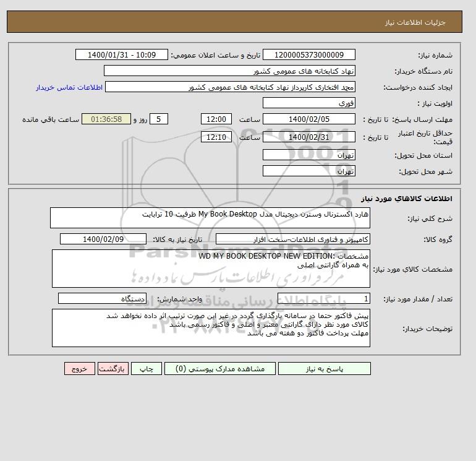Click the page header جزئیات اطلاعات نیاز
Viewport: 476px width, 461px height.
click(415, 22)
